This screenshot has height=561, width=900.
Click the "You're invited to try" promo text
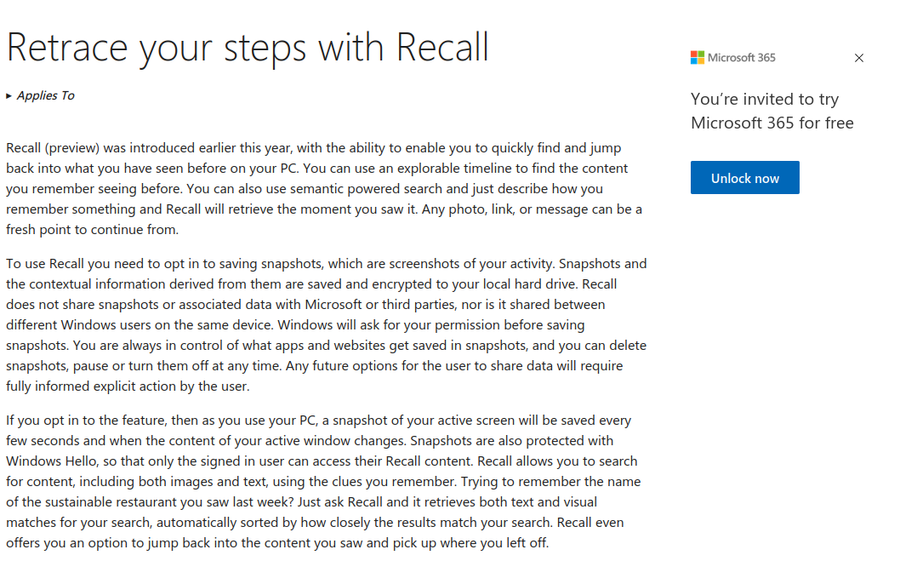(764, 99)
